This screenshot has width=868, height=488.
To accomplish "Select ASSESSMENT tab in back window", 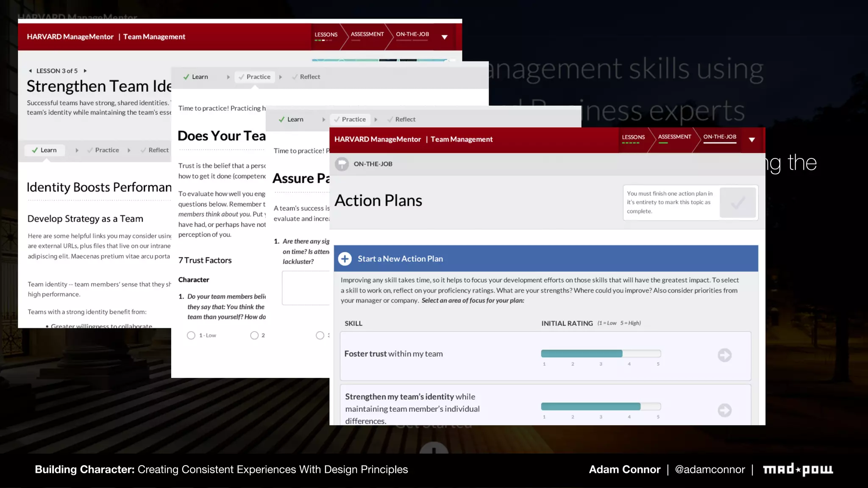I will click(367, 35).
